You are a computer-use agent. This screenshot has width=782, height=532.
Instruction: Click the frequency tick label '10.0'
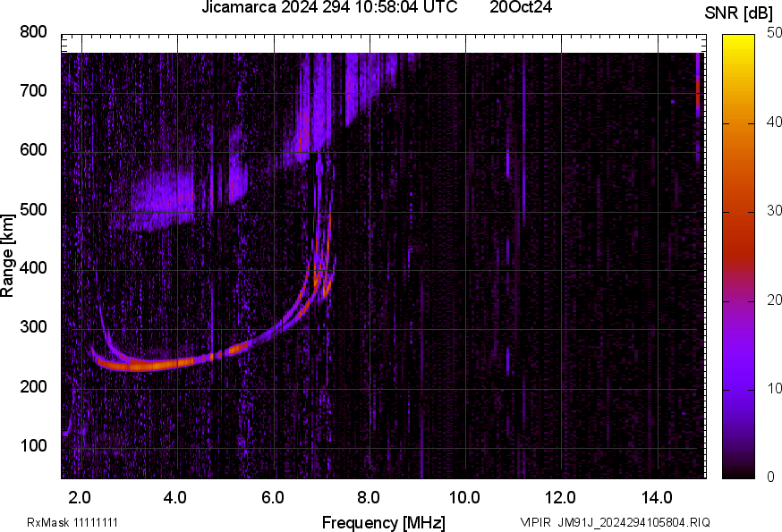pyautogui.click(x=464, y=498)
